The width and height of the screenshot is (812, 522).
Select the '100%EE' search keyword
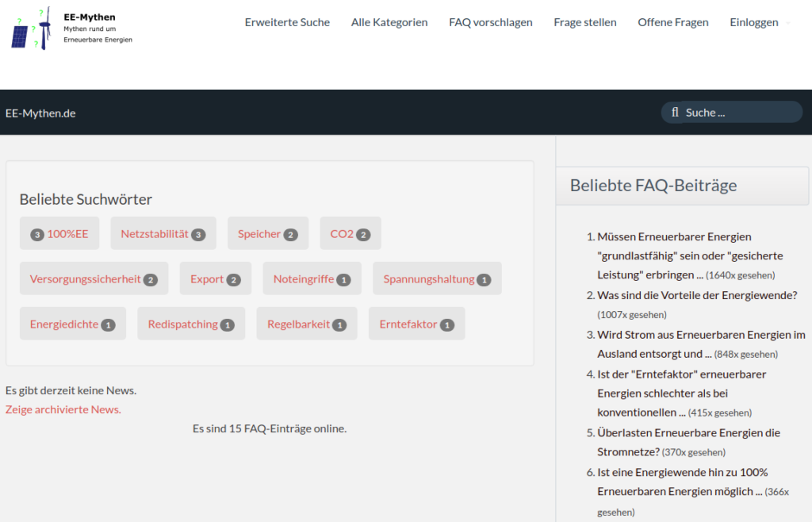pos(59,233)
